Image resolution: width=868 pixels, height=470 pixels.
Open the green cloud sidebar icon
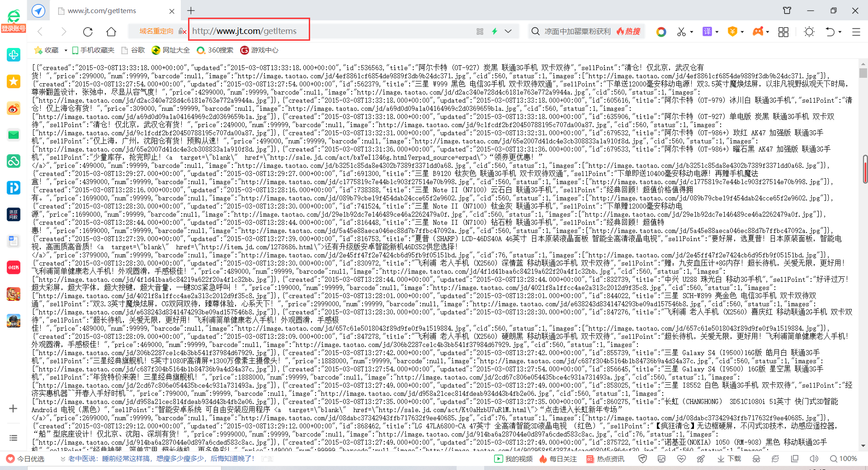[x=14, y=161]
